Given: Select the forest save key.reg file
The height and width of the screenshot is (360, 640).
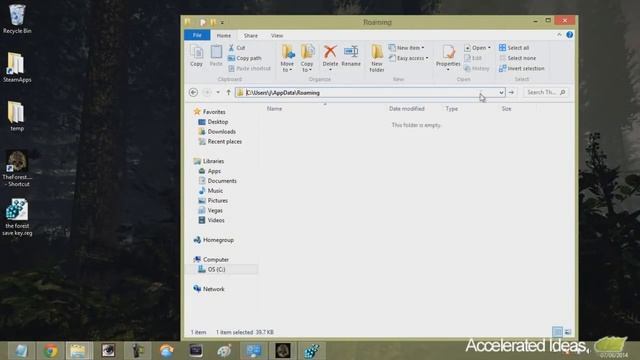Looking at the screenshot, I should tap(17, 218).
